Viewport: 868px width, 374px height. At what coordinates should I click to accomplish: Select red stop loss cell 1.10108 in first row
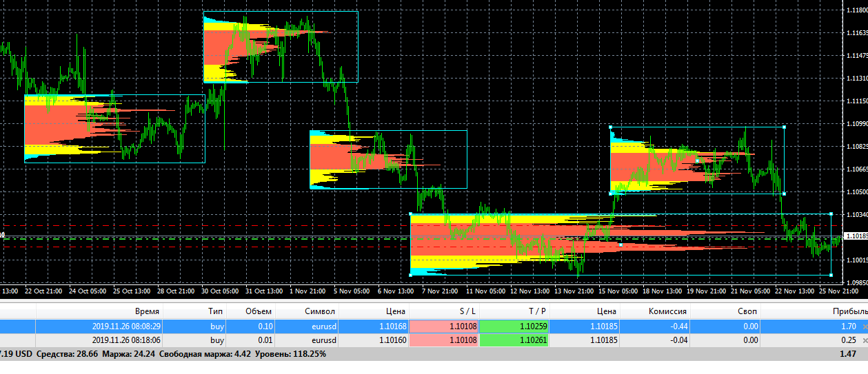(444, 326)
